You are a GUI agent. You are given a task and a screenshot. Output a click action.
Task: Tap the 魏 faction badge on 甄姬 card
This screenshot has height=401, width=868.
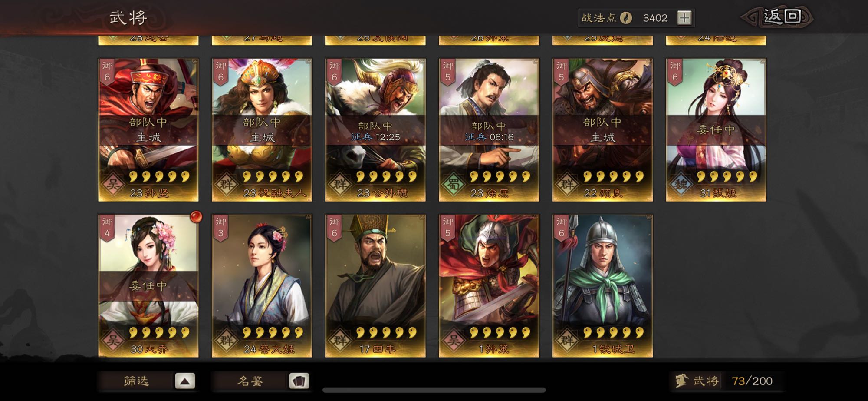(x=681, y=184)
